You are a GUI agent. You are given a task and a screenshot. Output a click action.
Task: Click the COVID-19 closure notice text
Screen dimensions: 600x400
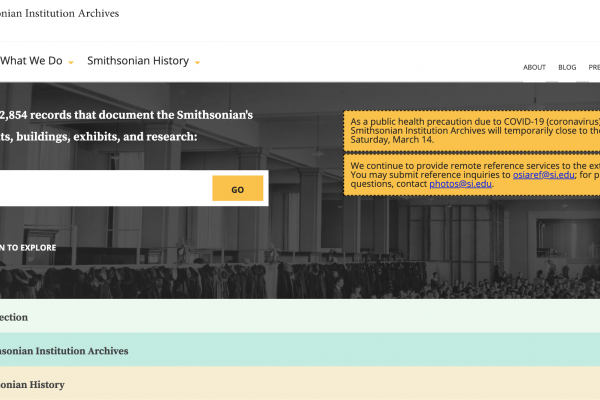(x=475, y=131)
